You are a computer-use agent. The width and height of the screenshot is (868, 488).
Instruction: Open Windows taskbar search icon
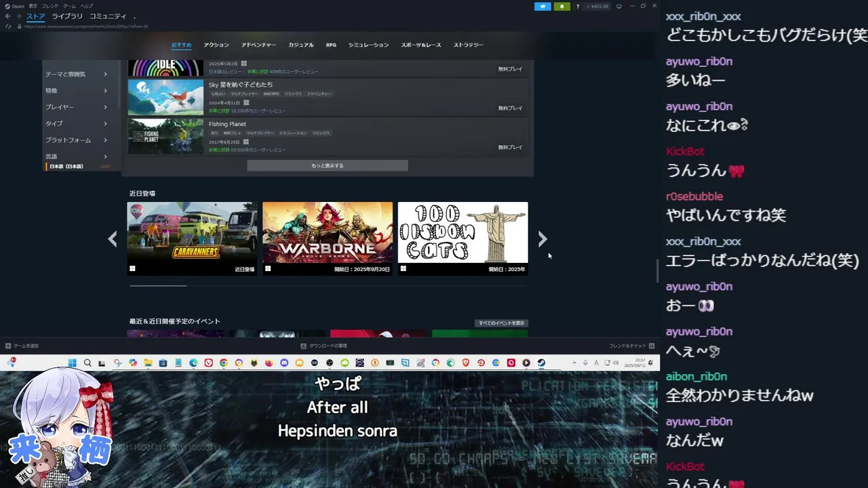(x=87, y=363)
